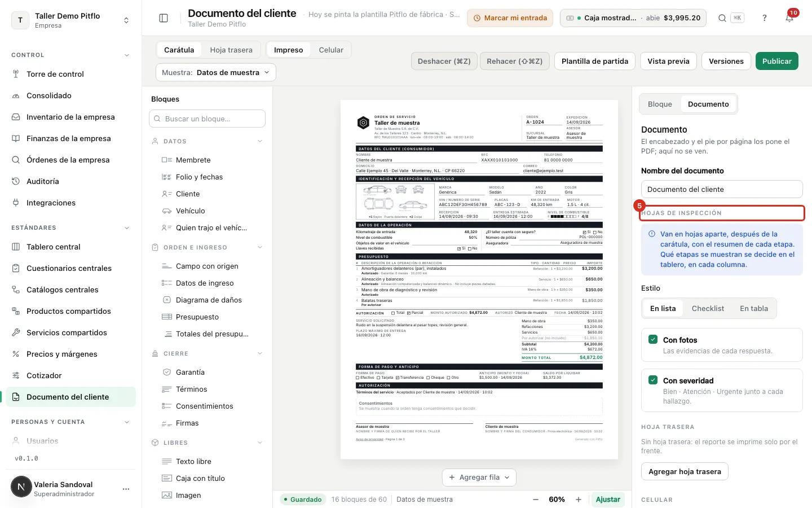Image resolution: width=812 pixels, height=508 pixels.
Task: Choose the Checklist style option
Action: (708, 308)
